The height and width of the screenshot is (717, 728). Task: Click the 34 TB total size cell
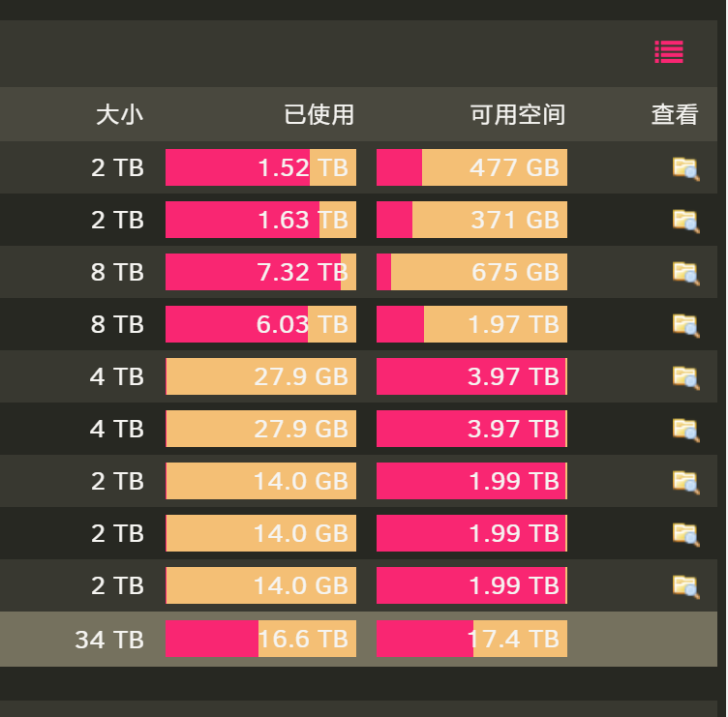coord(109,640)
